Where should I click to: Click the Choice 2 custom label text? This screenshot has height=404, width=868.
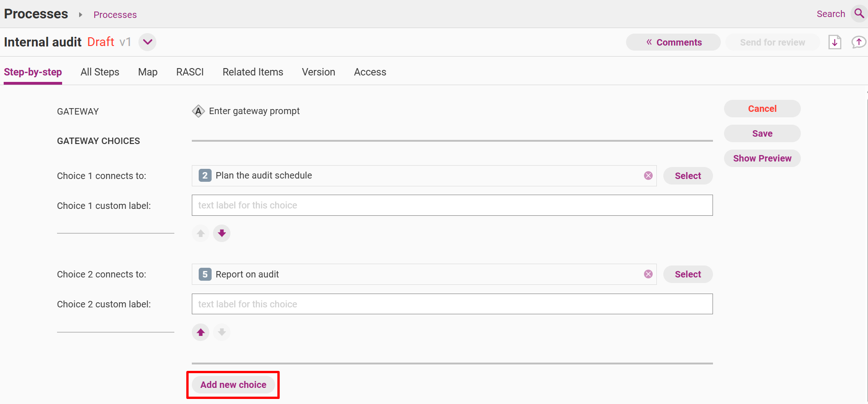point(104,304)
